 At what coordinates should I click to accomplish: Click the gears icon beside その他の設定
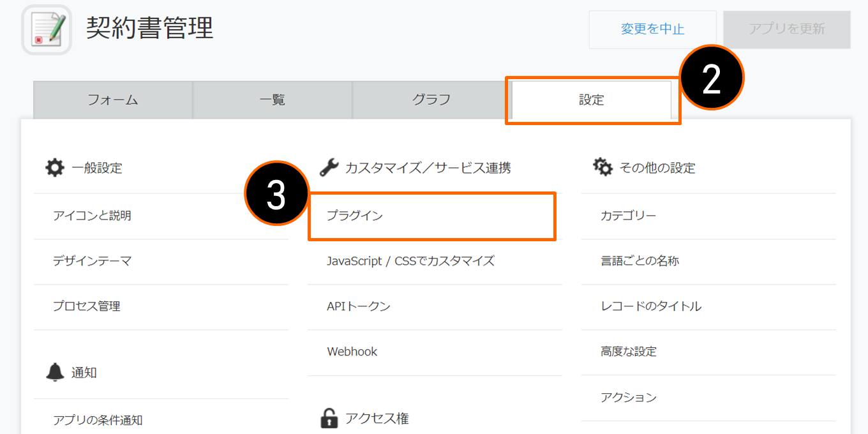click(x=602, y=167)
